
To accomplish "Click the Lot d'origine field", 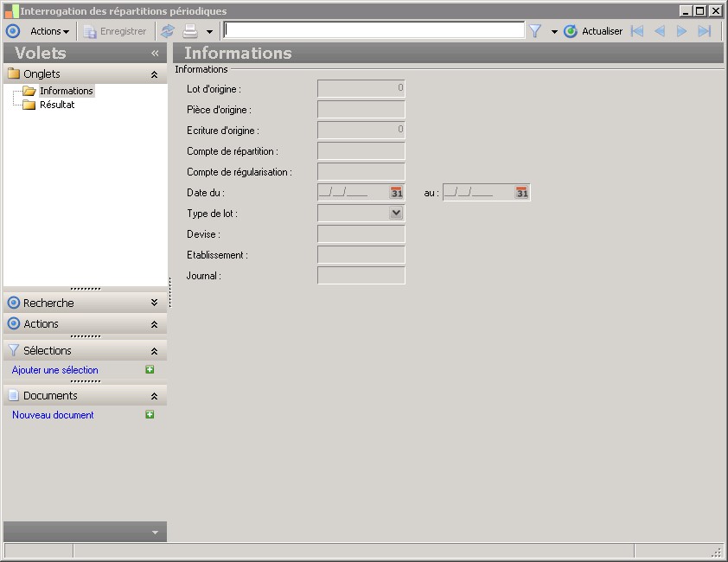I will (361, 88).
